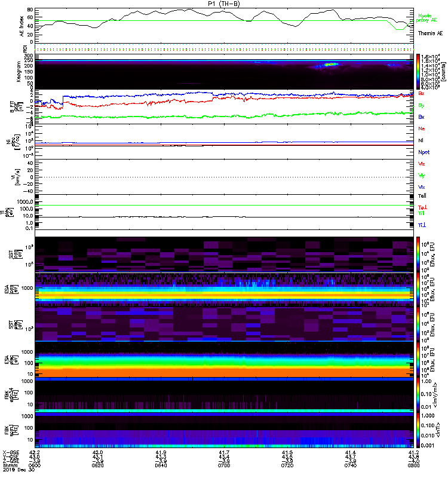The image size is (448, 478).
Task: Click the Keogram axis label
Action: (x=19, y=71)
